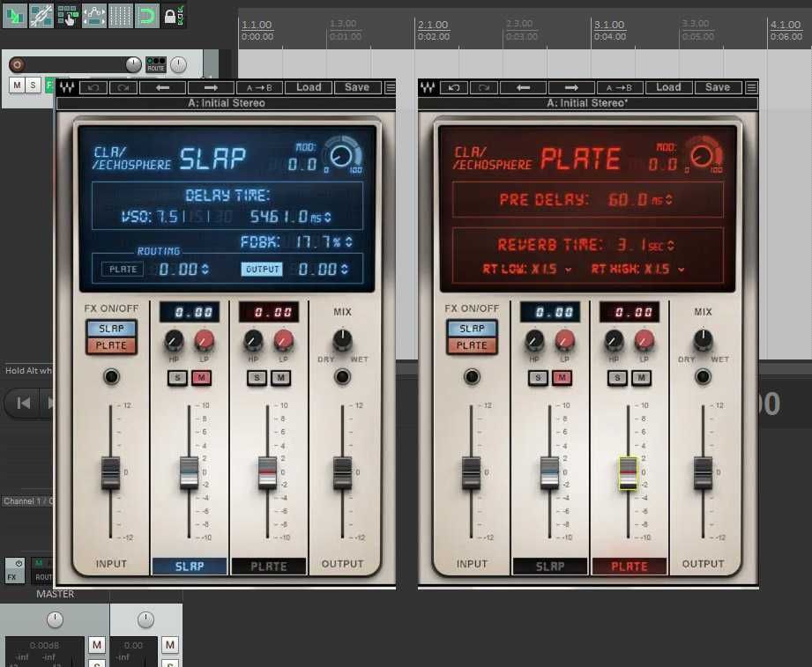Open RT HIGH multiplier dropdown
812x667 pixels.
[x=681, y=270]
